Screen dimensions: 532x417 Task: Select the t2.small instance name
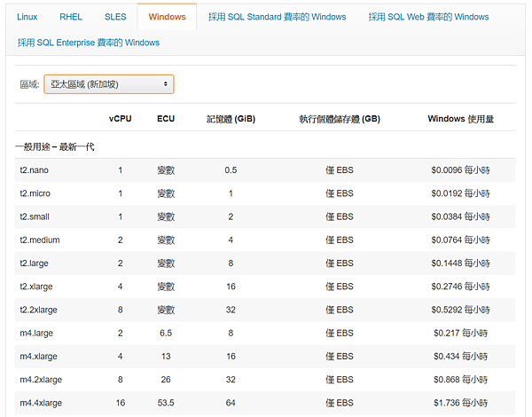[x=35, y=216]
